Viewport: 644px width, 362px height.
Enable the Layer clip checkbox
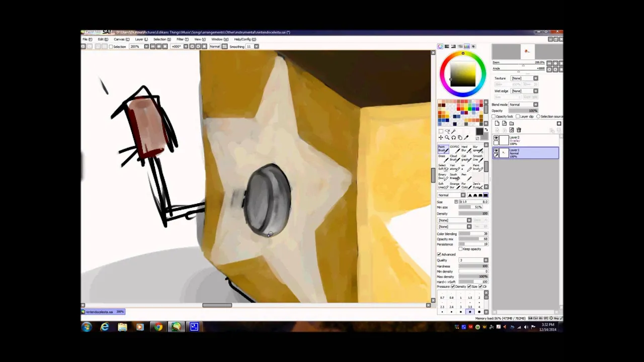pos(518,117)
